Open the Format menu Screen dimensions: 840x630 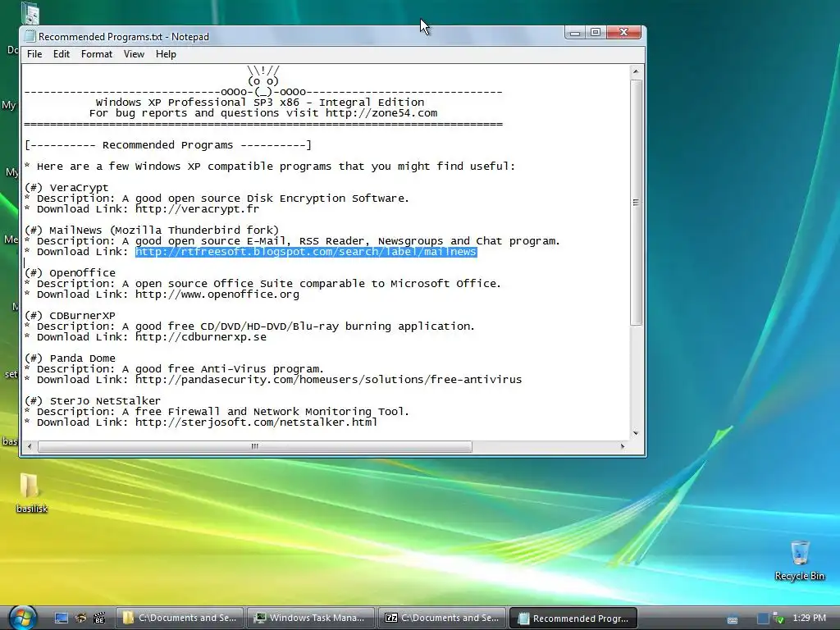pyautogui.click(x=97, y=54)
